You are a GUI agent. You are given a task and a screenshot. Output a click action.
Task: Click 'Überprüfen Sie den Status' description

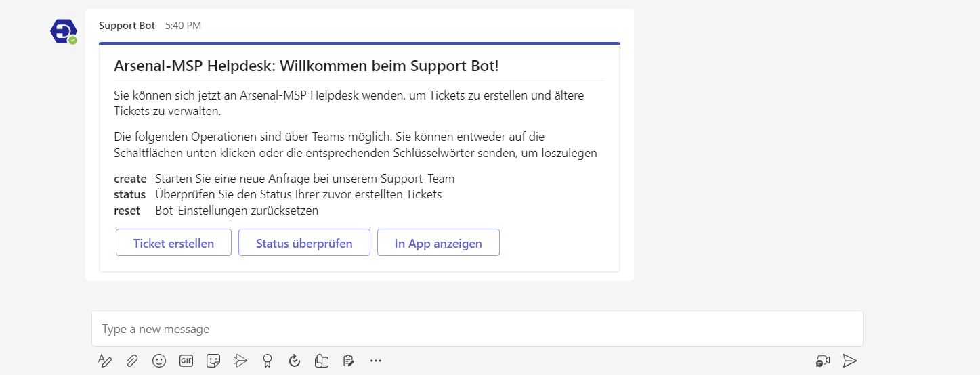tap(298, 194)
